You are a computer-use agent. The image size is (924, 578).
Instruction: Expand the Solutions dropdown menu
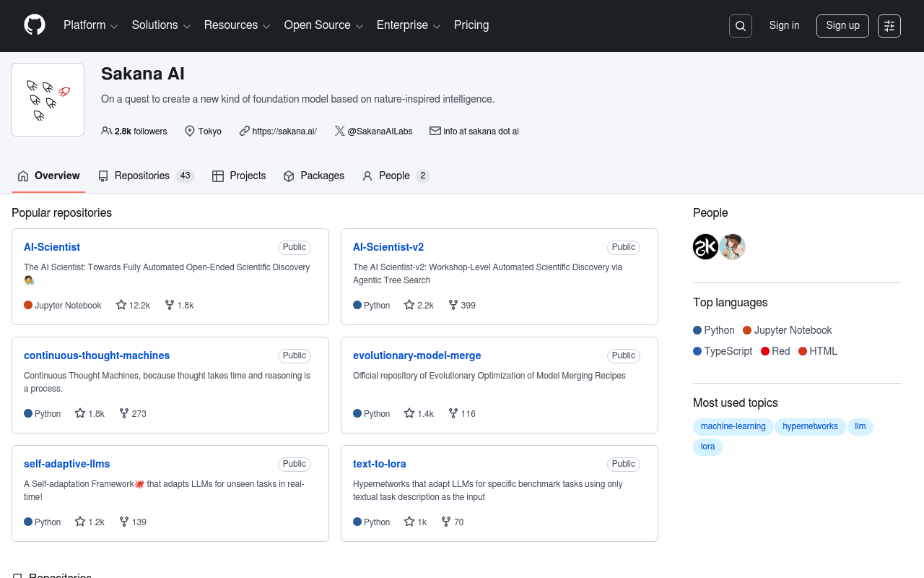click(x=161, y=25)
